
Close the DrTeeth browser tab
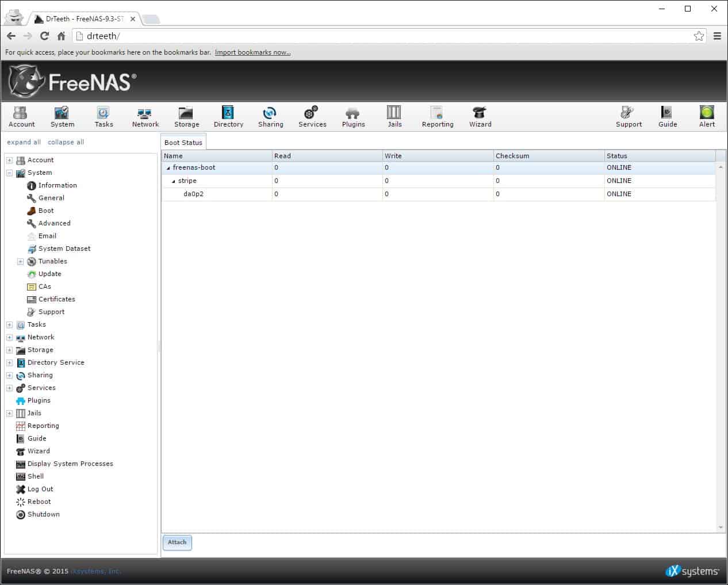132,19
